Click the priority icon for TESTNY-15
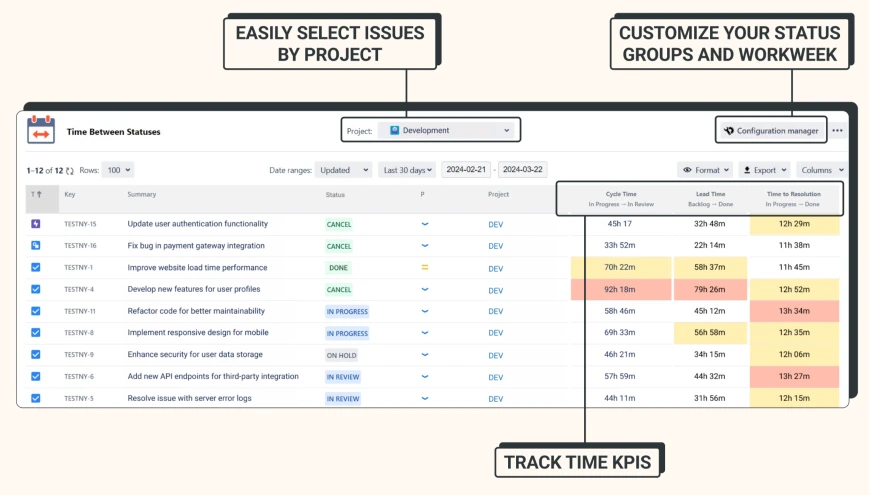870x495 pixels. coord(424,224)
